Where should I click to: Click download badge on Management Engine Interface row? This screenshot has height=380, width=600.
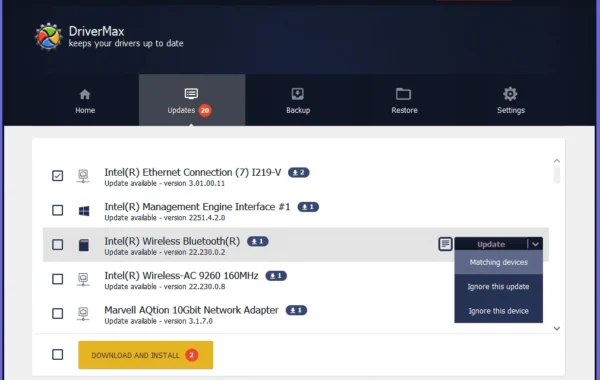click(308, 207)
